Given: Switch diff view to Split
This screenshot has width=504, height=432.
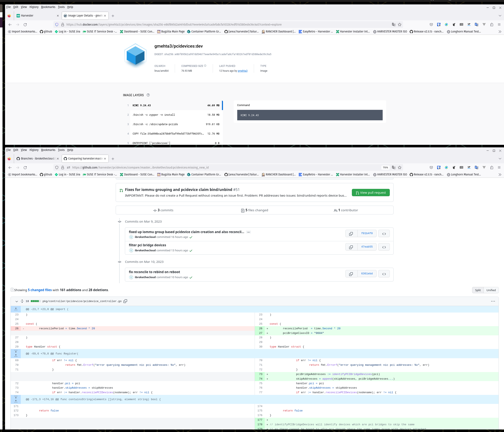Looking at the screenshot, I should [478, 290].
